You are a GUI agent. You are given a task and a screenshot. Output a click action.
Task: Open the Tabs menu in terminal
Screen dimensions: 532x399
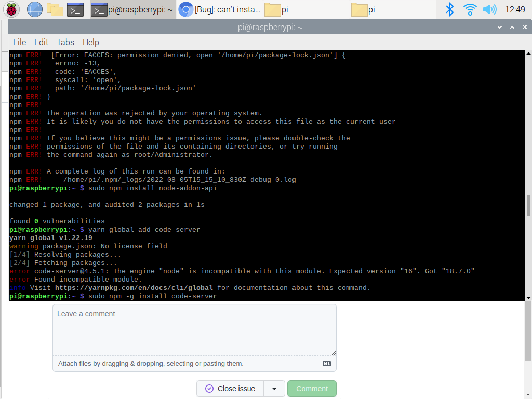[65, 42]
